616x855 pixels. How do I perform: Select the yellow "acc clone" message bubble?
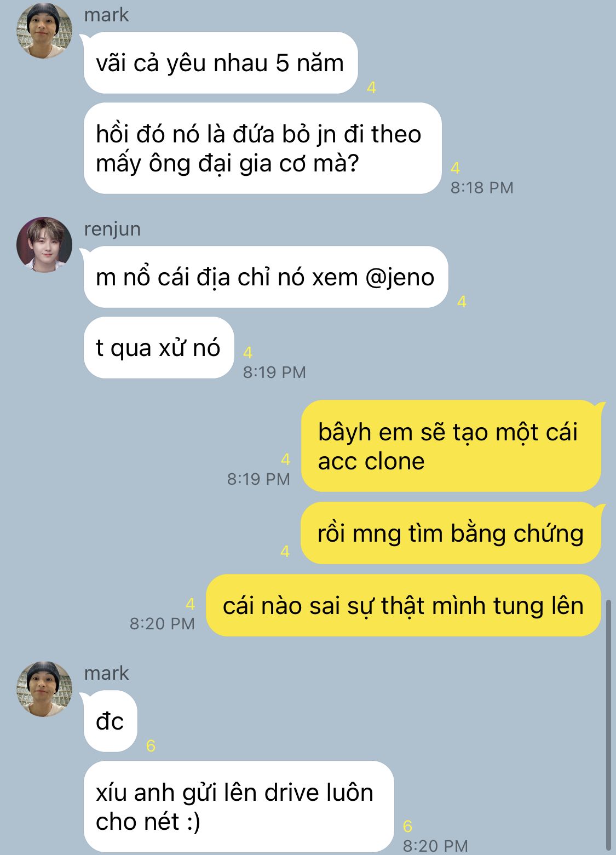[451, 446]
